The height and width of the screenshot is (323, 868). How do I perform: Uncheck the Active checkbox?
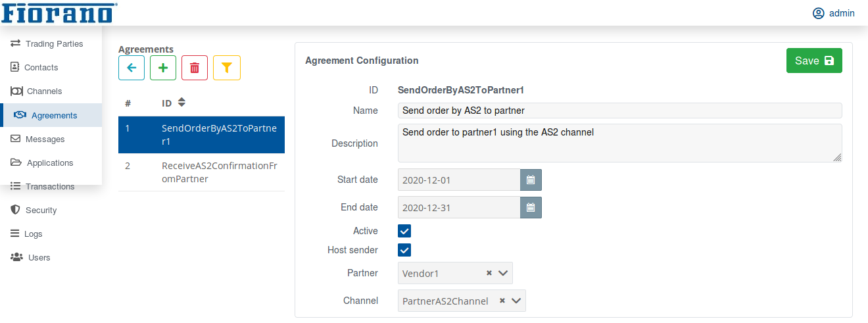tap(404, 231)
